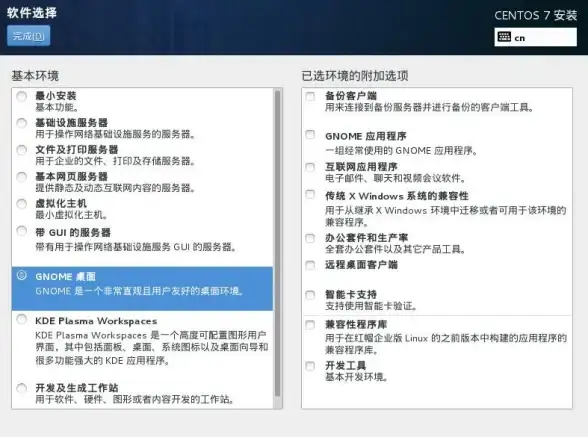Viewport: 588px width, 437px height.
Task: Click the 基本环境 section heading
Action: tap(35, 75)
